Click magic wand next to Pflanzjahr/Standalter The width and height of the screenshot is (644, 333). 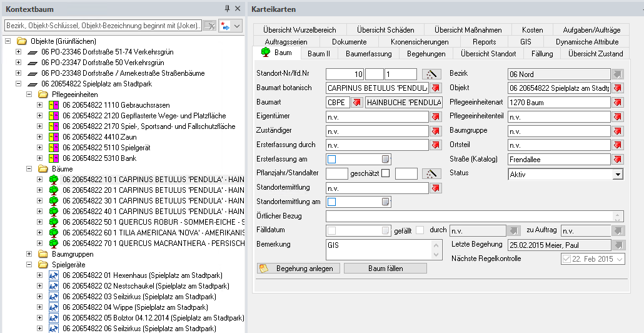[x=431, y=173]
